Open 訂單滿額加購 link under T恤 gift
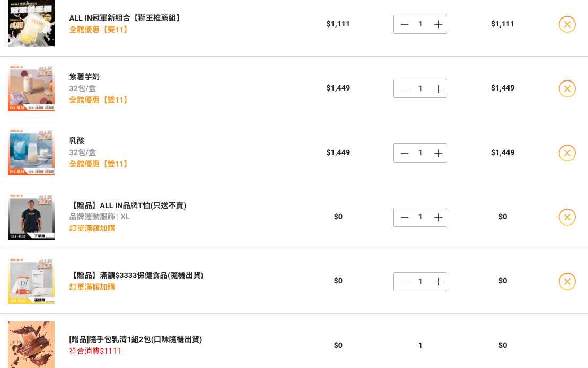588x368 pixels. (92, 228)
